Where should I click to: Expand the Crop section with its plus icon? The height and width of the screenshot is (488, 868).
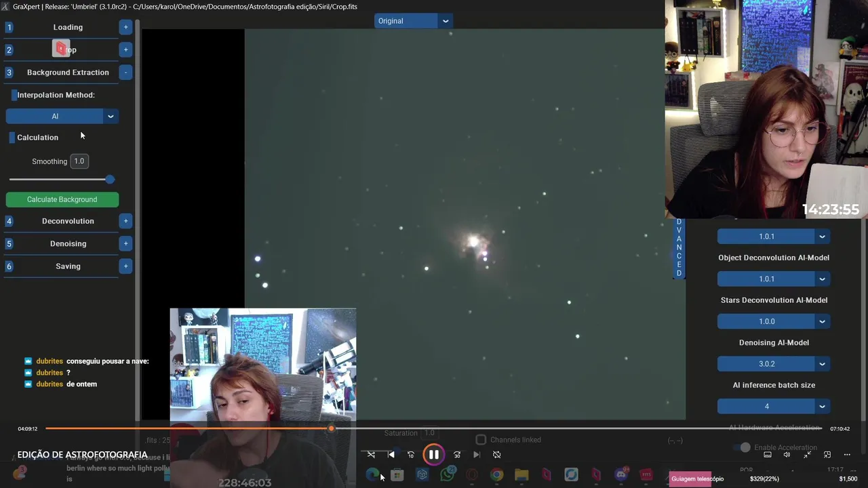[x=125, y=49]
